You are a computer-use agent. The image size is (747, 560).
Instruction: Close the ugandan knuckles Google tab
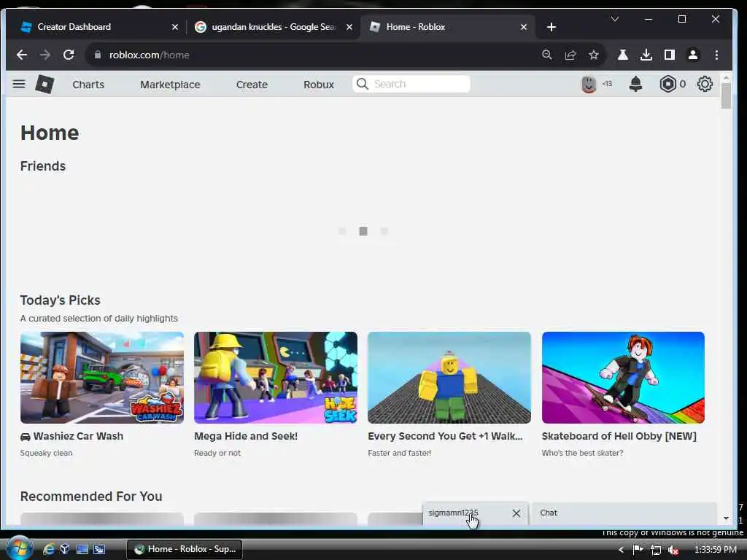[349, 27]
